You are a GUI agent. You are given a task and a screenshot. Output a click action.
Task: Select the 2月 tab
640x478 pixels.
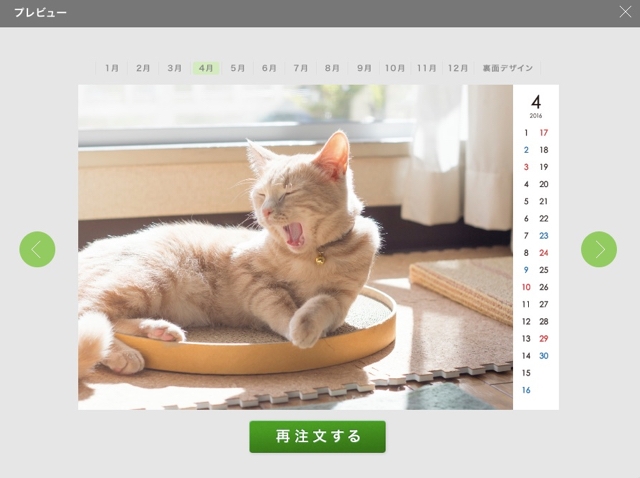(143, 68)
